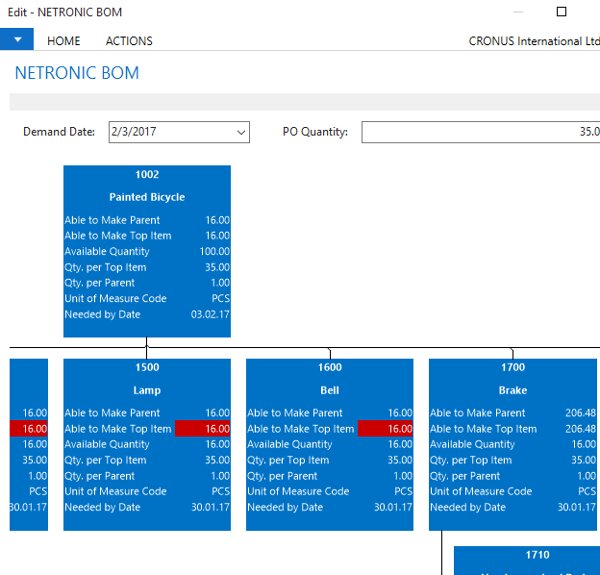Maximize the NETRONIC BOM window
This screenshot has width=600, height=575.
(561, 12)
